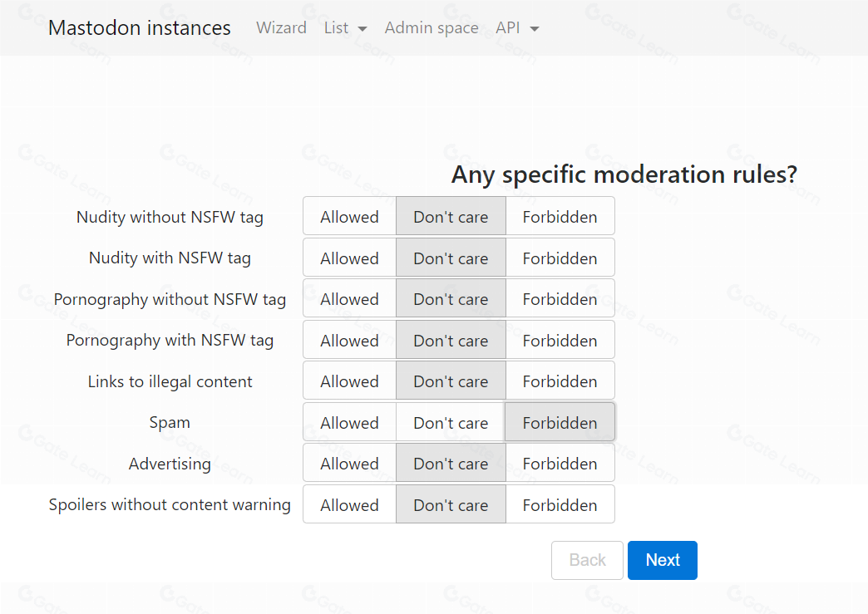Forbid Pornography without NSFW tag
Screen dimensions: 868x614
tap(560, 299)
